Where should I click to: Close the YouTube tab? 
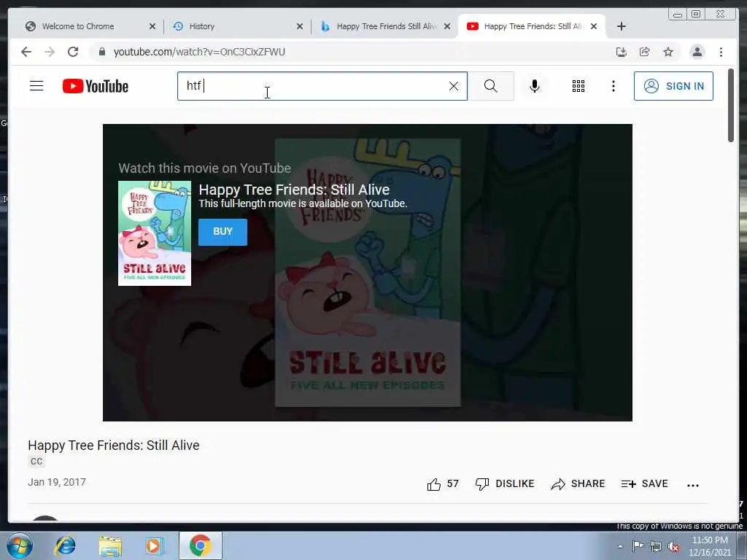coord(594,27)
